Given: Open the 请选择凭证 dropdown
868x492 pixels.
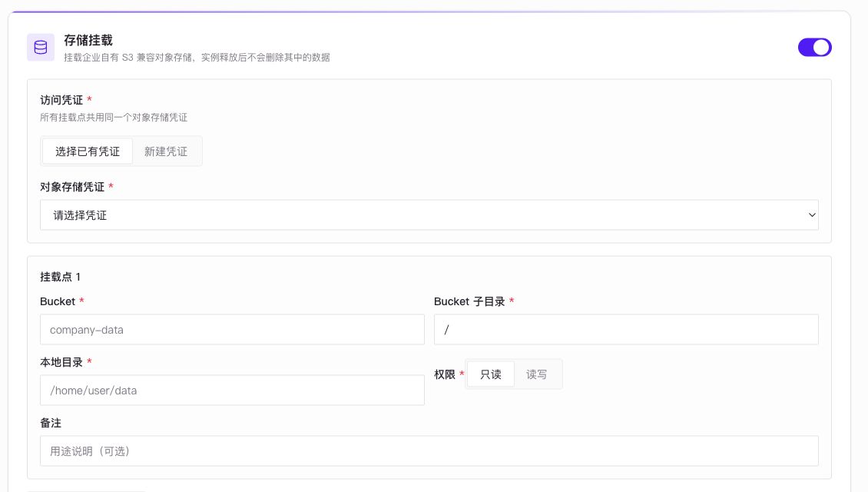Looking at the screenshot, I should pos(429,215).
